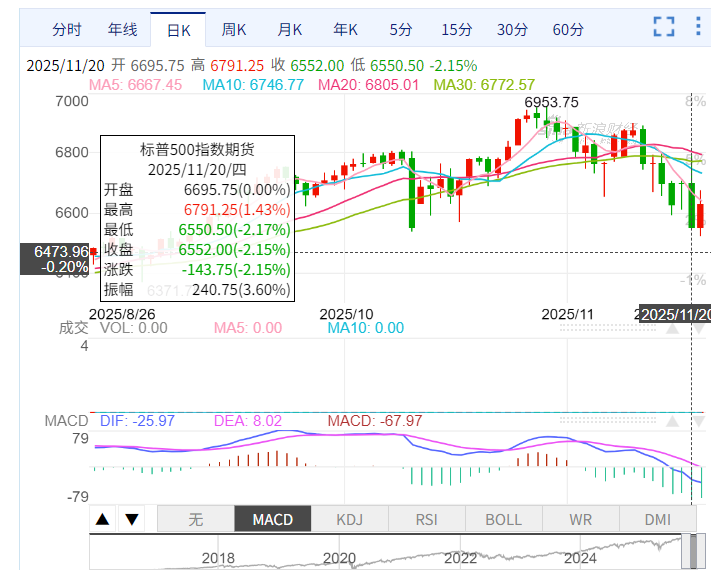Screen dimensions: 711x570
Task: Click the 2018 area of the overview timeline
Action: pos(218,558)
